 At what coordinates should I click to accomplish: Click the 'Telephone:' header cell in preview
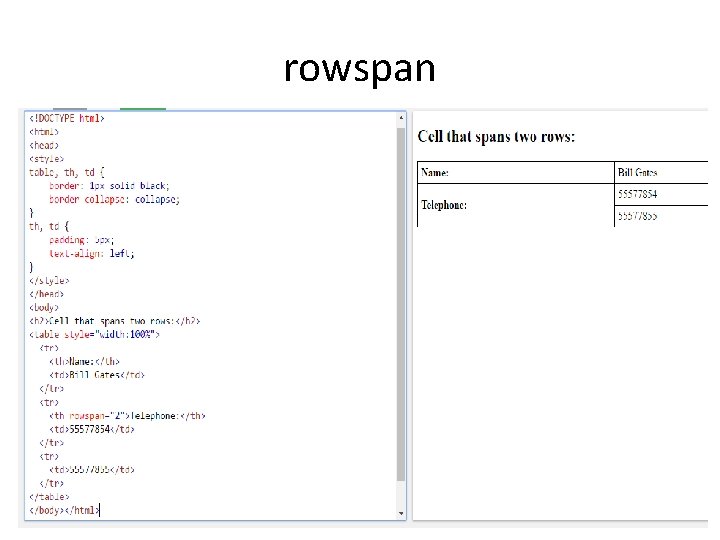(516, 205)
